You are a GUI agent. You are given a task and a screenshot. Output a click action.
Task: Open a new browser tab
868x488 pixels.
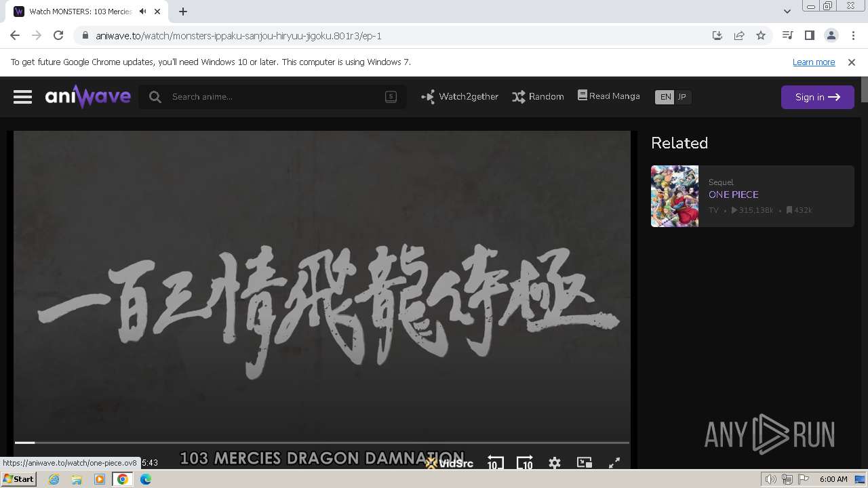point(183,12)
